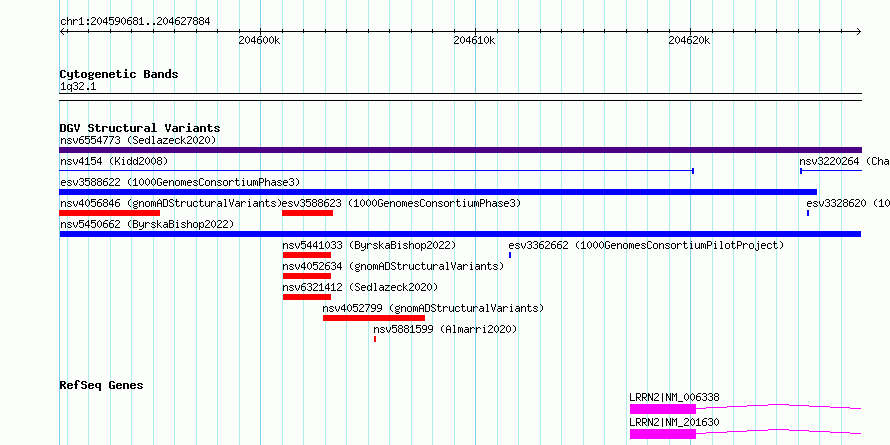
Task: Click the red nsv5441033 variant bar
Action: tap(307, 255)
